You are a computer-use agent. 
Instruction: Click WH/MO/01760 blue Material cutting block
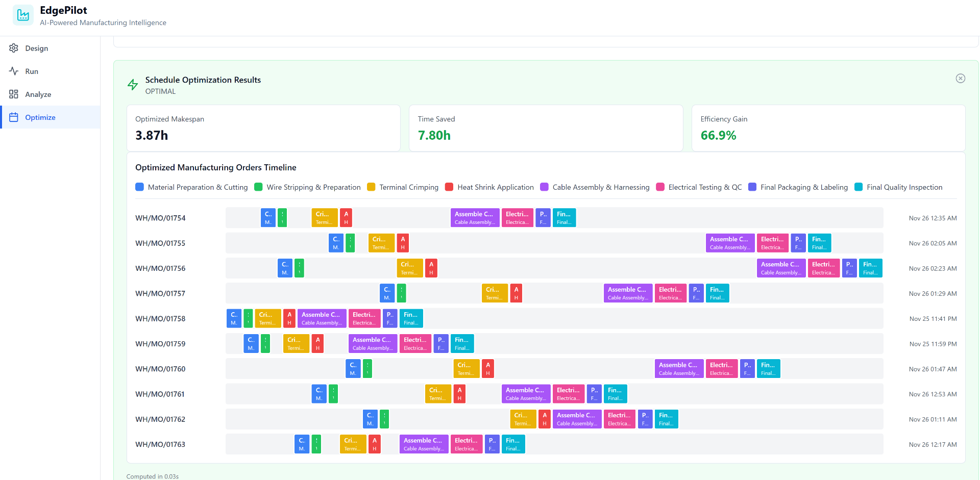[x=353, y=369]
